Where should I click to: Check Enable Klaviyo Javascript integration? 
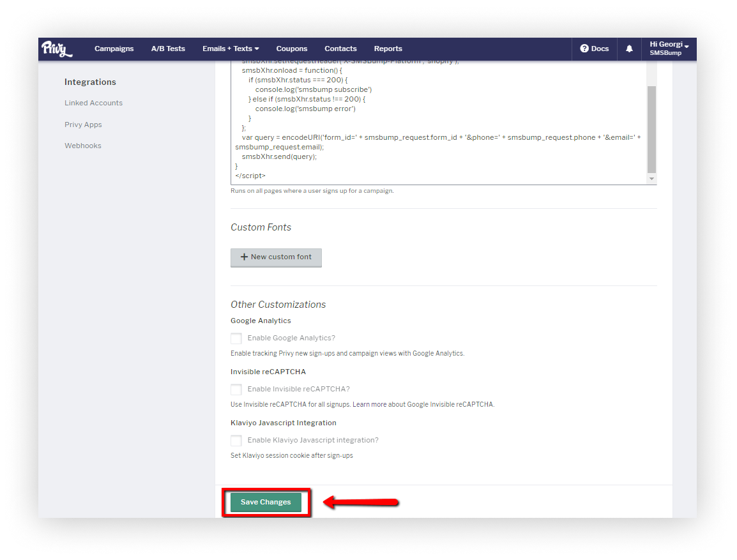(x=236, y=441)
